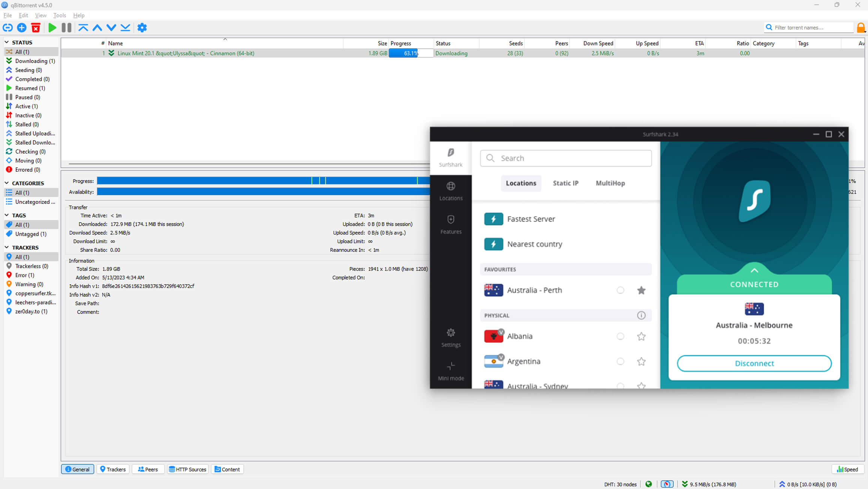This screenshot has height=489, width=868.
Task: Select the Linux Mint 20.1 torrent row
Action: pos(463,53)
